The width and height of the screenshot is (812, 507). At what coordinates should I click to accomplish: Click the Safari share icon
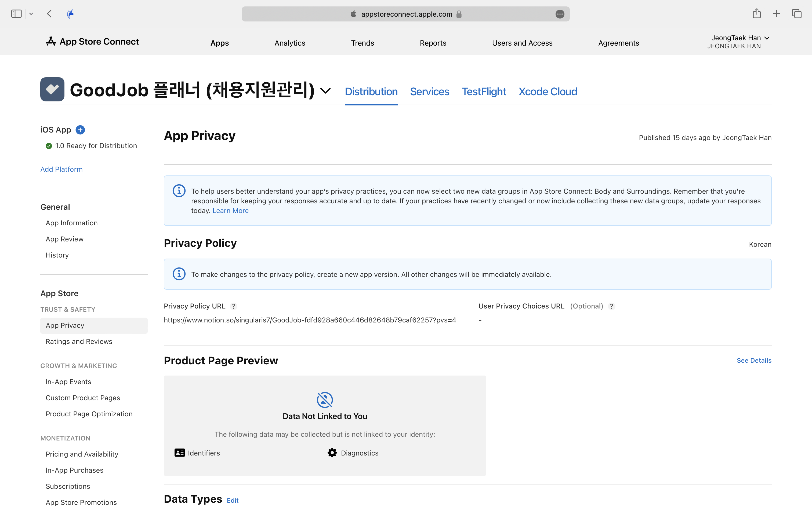click(756, 14)
